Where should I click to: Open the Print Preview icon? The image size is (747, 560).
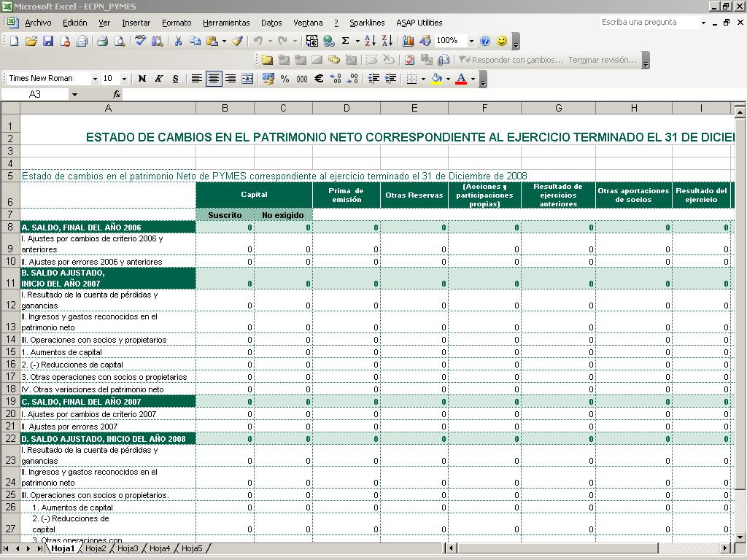click(x=120, y=42)
